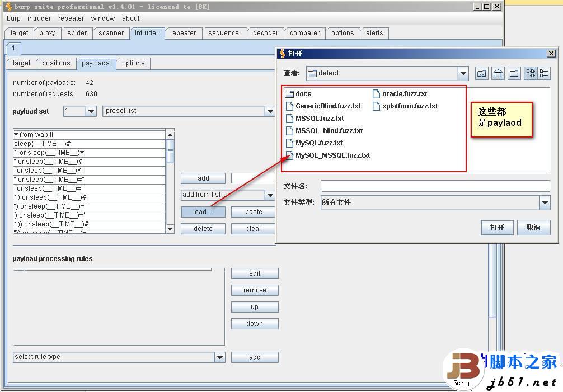Click the 文件名 file name input field
Viewport: 563px width, 392px height.
(435, 186)
